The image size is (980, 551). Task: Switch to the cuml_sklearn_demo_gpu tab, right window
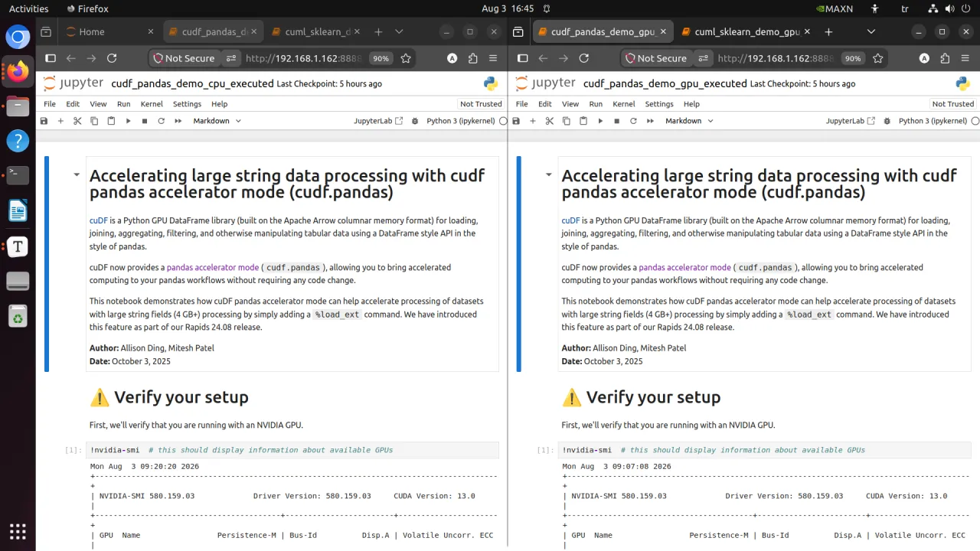point(746,32)
